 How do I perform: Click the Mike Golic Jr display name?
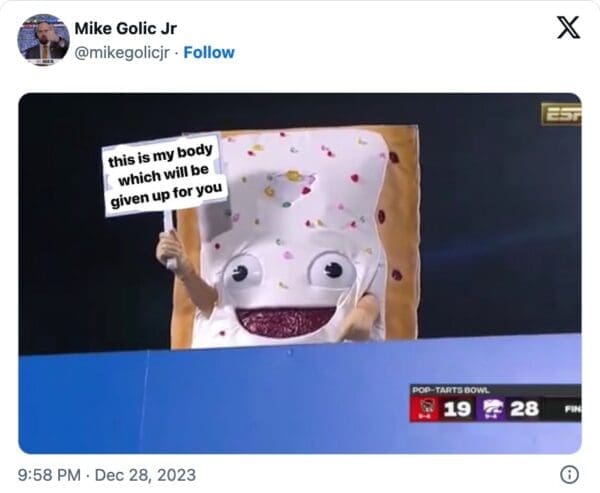click(x=126, y=28)
